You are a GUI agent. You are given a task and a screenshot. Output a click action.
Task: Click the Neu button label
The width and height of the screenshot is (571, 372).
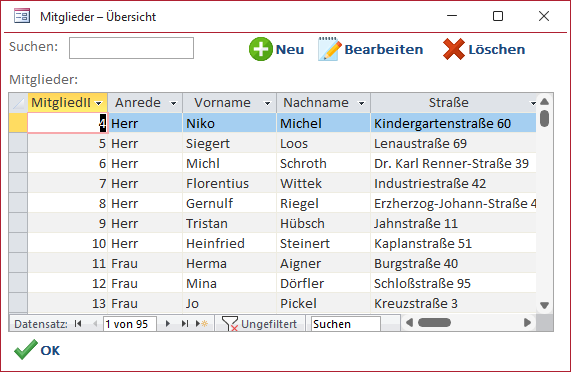coord(290,50)
